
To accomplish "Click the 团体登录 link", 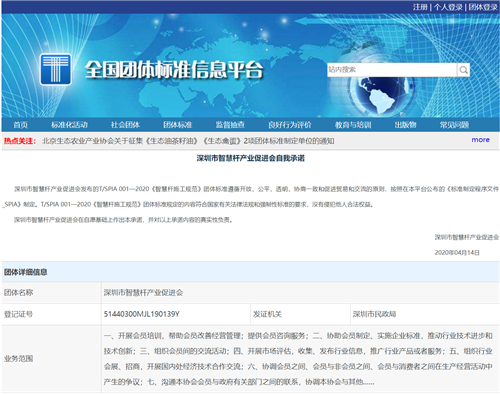I will click(x=483, y=7).
